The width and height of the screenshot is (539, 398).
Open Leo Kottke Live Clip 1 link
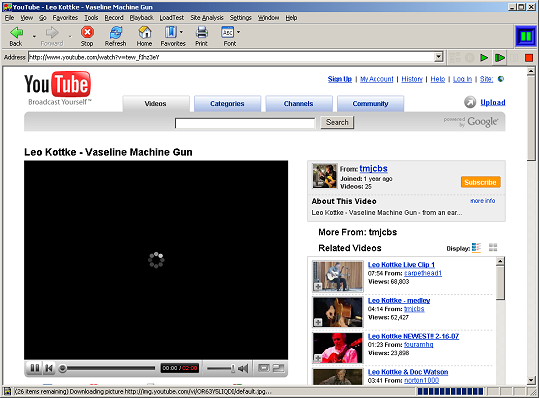401,265
